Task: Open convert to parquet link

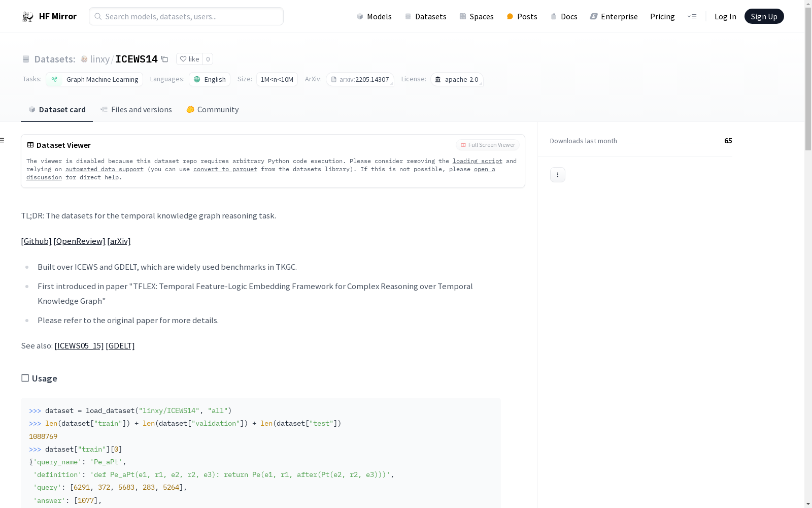Action: coord(225,169)
